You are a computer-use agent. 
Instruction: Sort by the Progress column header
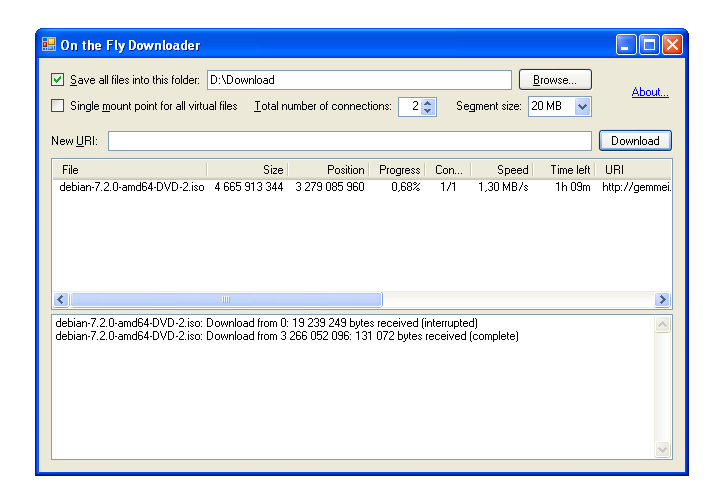click(x=397, y=170)
